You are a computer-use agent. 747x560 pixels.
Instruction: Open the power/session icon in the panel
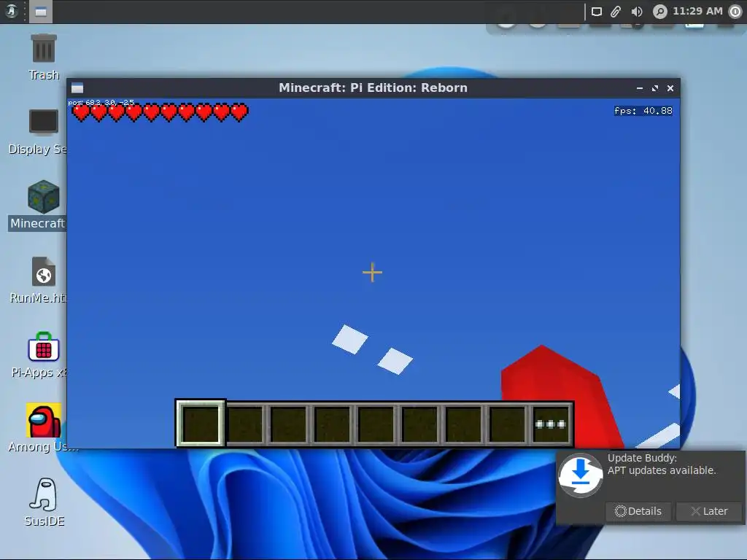click(x=735, y=12)
